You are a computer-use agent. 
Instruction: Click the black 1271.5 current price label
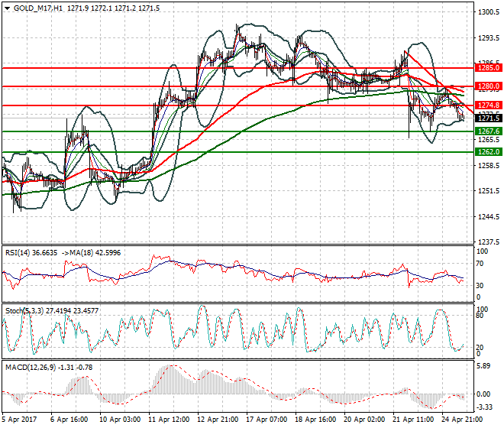[x=488, y=118]
